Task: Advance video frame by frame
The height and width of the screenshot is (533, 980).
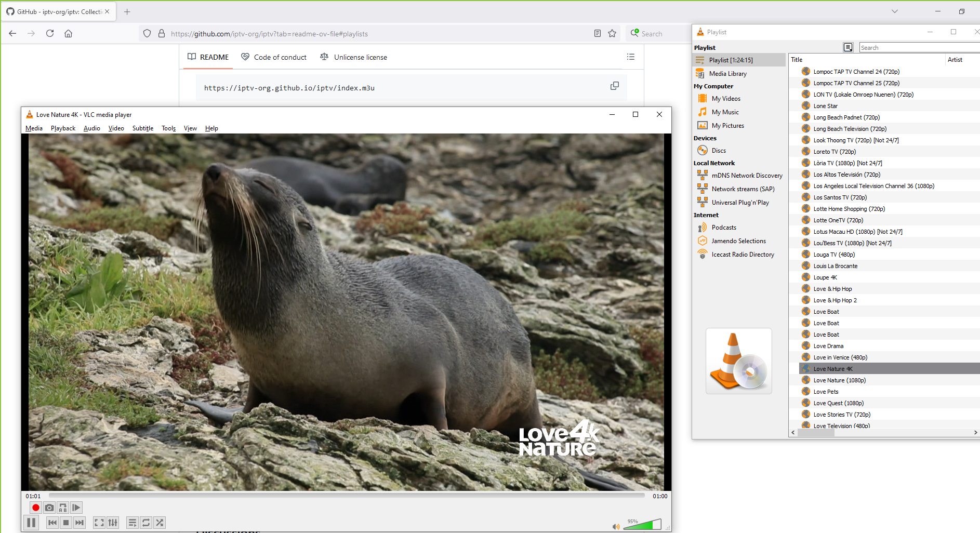Action: click(76, 508)
